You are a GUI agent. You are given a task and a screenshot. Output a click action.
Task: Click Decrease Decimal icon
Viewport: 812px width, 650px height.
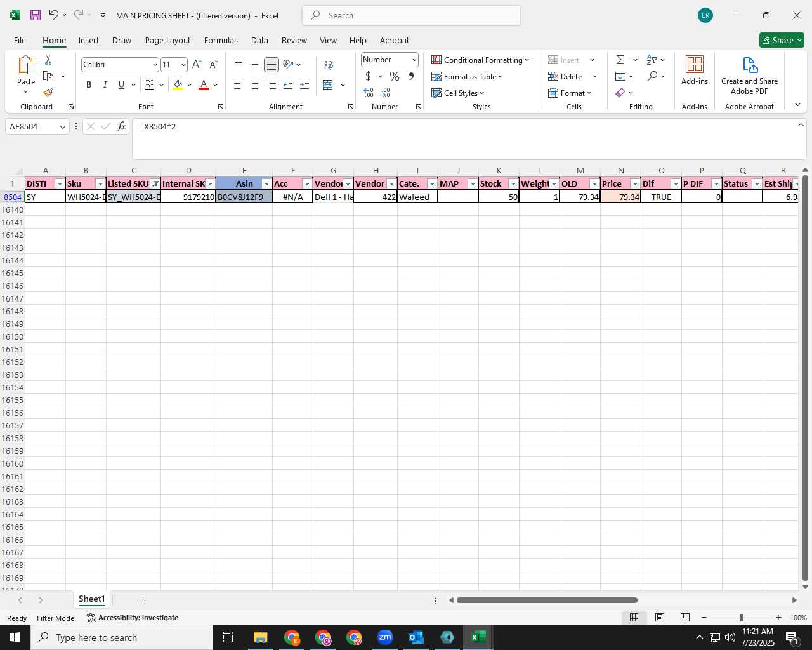tap(385, 93)
